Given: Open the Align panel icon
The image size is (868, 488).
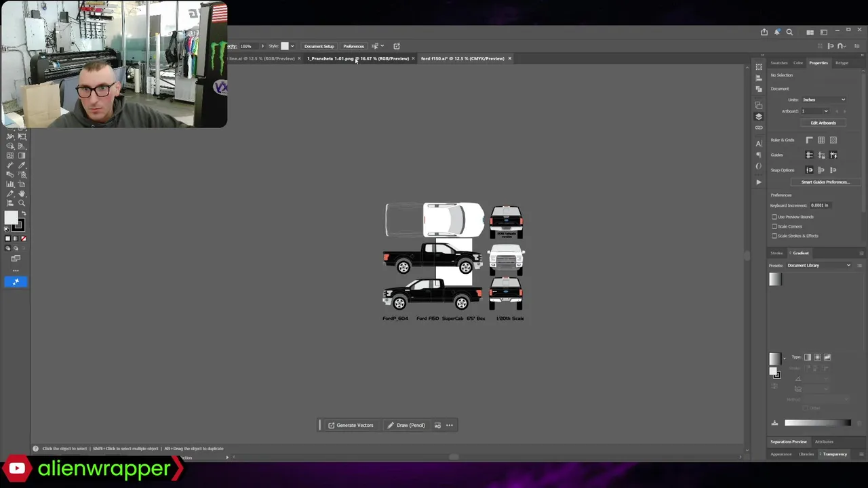Looking at the screenshot, I should 759,77.
